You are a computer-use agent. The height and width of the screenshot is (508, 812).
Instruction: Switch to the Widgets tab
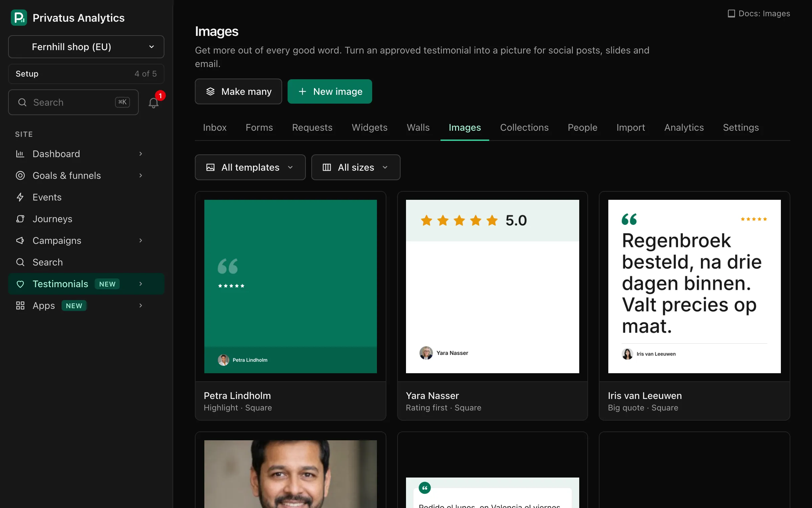coord(369,127)
